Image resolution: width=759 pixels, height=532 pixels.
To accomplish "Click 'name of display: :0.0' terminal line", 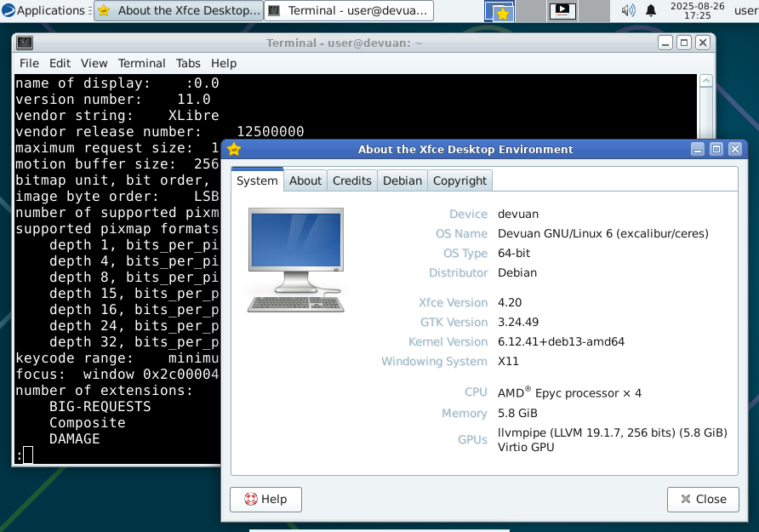I will (117, 83).
